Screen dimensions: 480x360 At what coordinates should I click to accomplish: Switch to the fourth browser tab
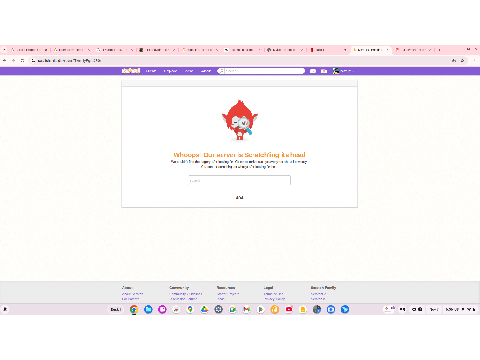157,50
